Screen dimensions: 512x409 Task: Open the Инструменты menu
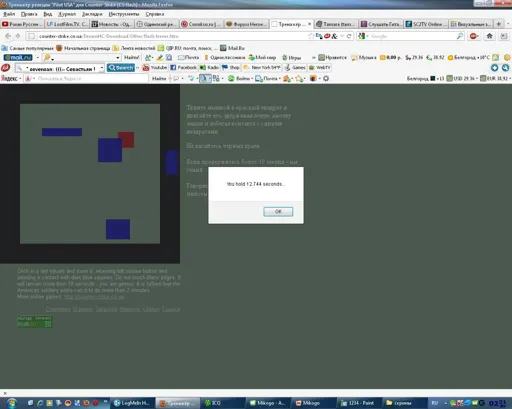click(124, 14)
